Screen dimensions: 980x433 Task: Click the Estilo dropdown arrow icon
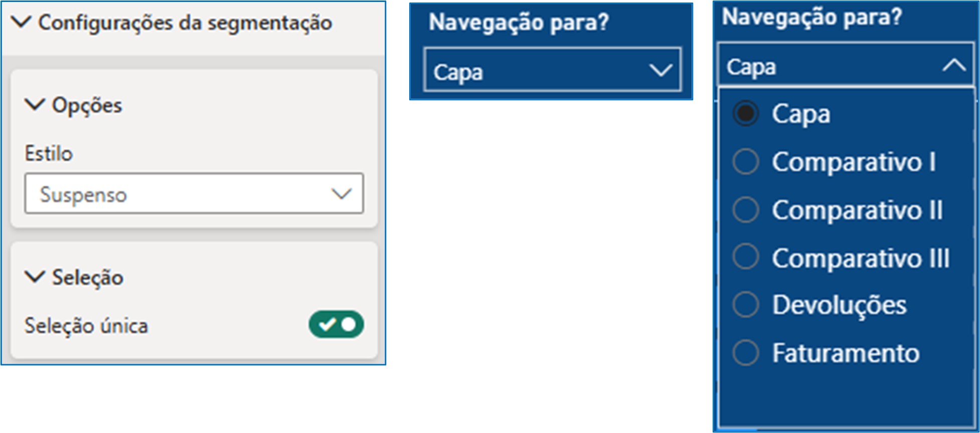point(342,194)
